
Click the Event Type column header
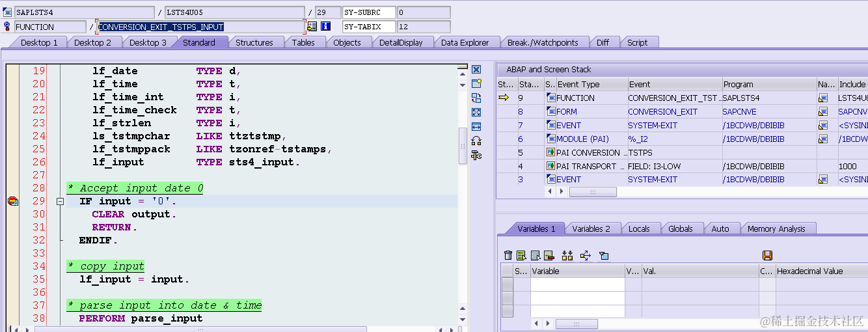(x=591, y=84)
